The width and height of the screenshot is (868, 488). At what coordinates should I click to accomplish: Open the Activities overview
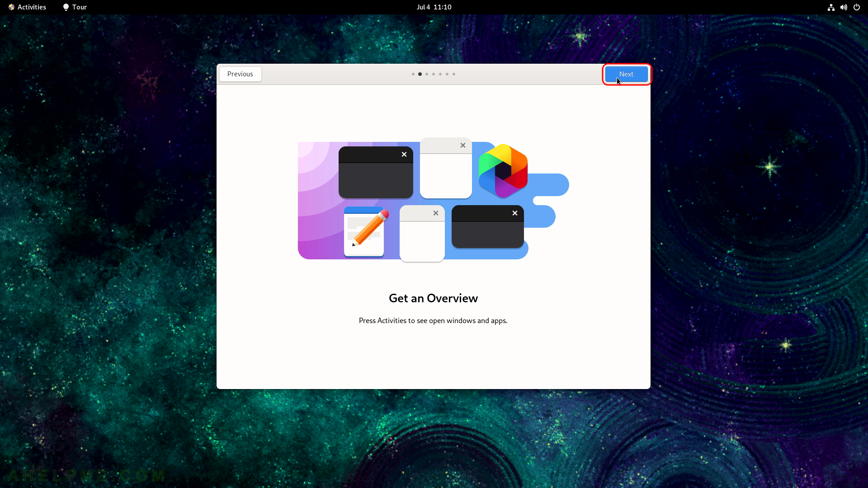coord(27,7)
